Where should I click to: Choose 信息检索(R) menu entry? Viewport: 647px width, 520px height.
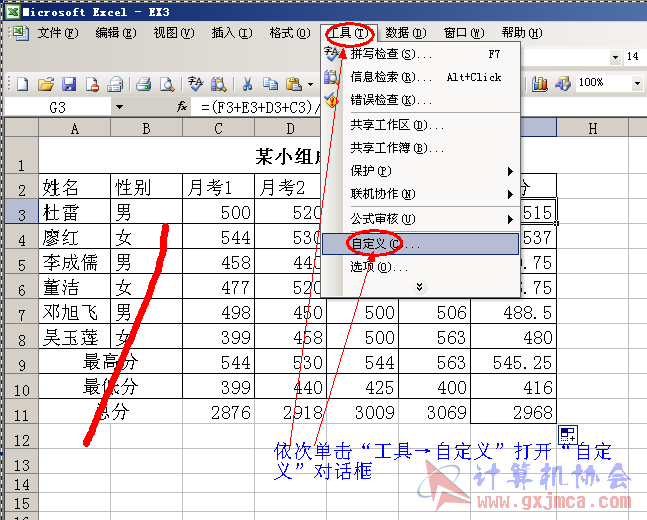pos(420,77)
